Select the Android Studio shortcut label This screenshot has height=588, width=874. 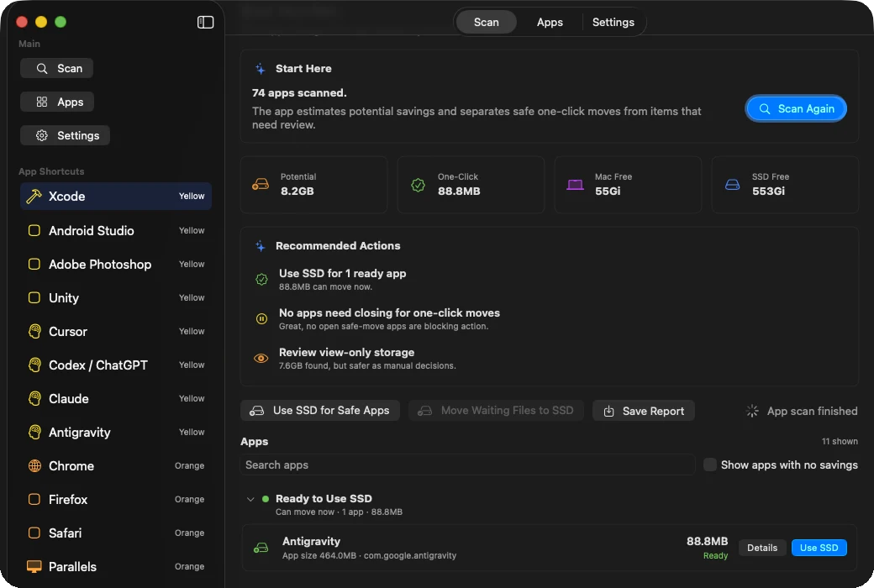click(92, 231)
